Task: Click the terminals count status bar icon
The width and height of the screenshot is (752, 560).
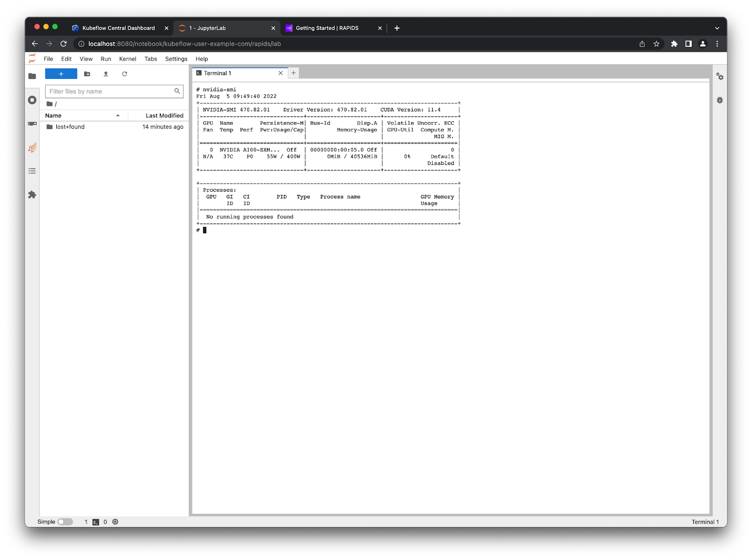Action: click(x=96, y=522)
